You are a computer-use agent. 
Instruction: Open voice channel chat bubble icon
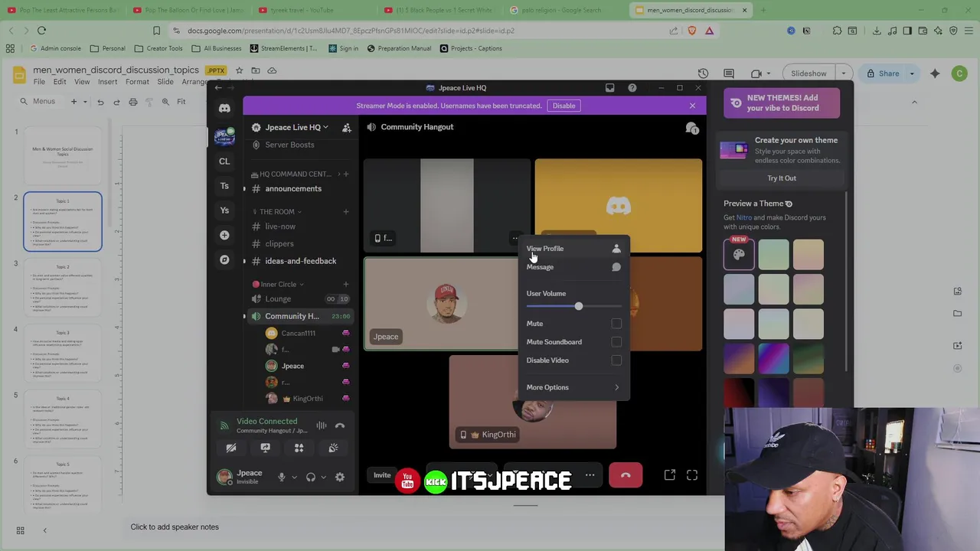[692, 128]
